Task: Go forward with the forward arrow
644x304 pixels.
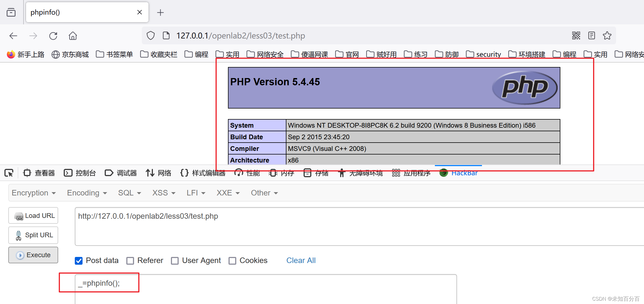Action: click(x=33, y=36)
